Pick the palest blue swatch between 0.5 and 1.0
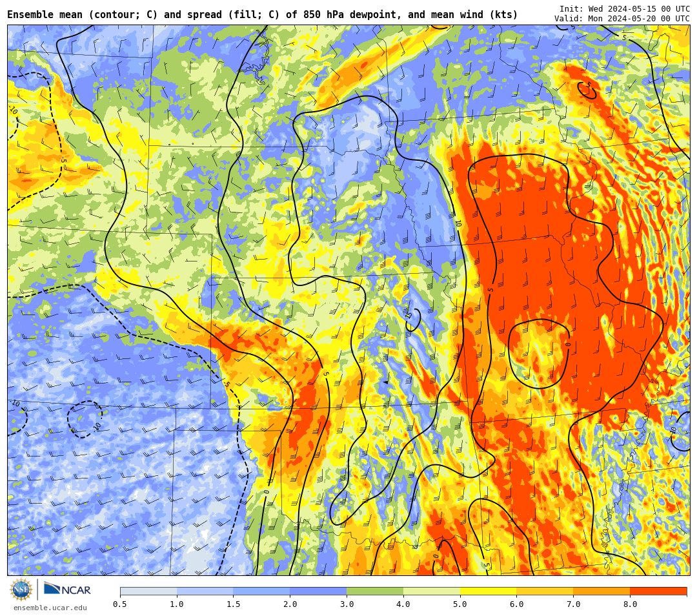Screen dimensions: 697x616 point(148,591)
